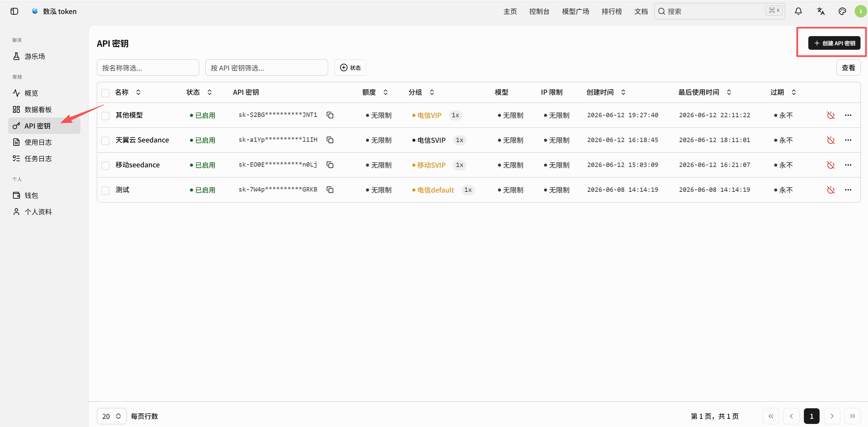Open 数据看板 in sidebar
Screen dimensions: 868x427
[44, 109]
